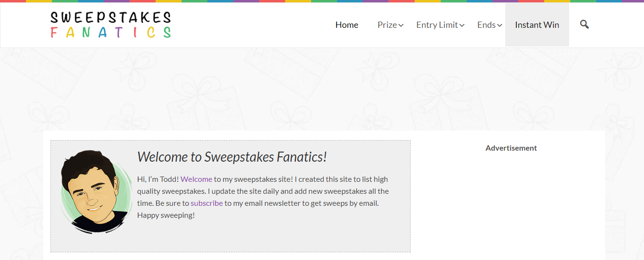Click the black SWEEPSTAKES word in logo

coord(110,18)
